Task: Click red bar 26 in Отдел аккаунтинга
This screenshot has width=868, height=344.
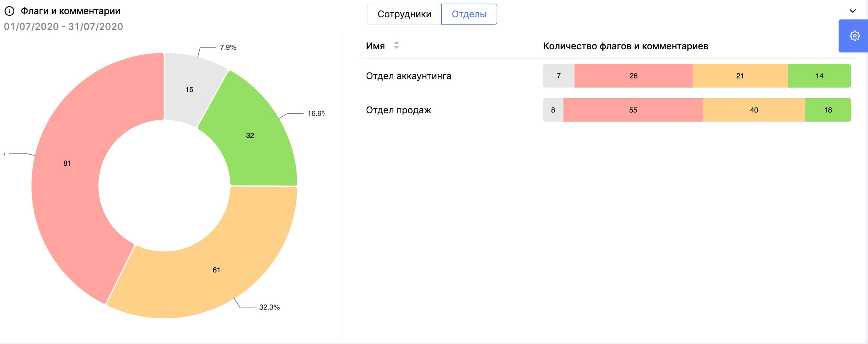Action: coord(633,76)
